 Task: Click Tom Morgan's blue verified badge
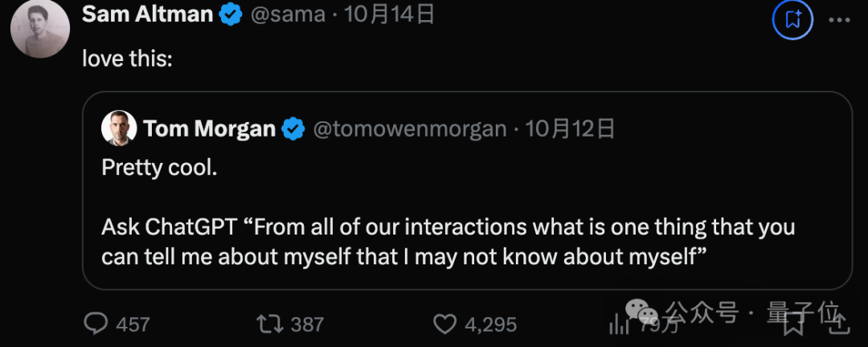point(293,129)
